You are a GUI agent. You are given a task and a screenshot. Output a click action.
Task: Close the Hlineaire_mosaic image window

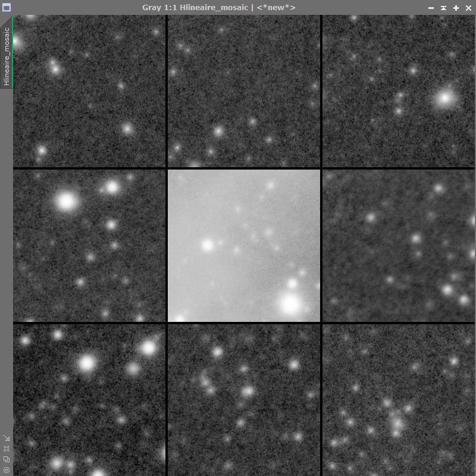click(x=468, y=8)
